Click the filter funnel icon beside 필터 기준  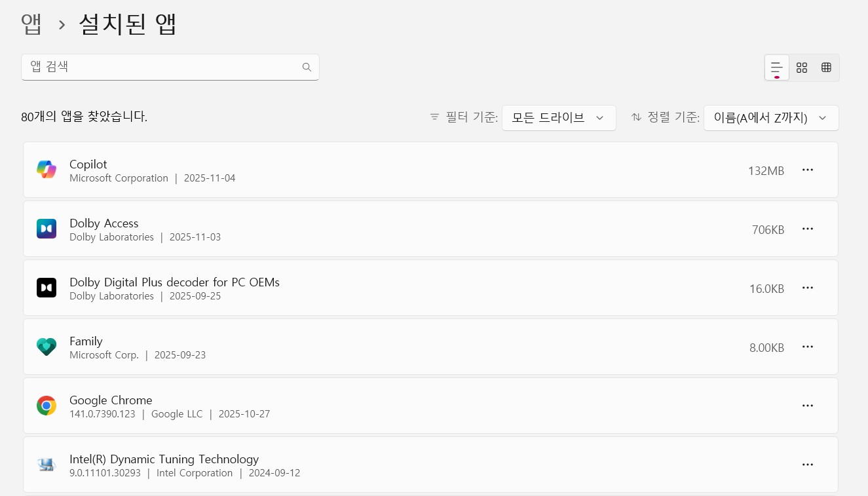pos(434,117)
